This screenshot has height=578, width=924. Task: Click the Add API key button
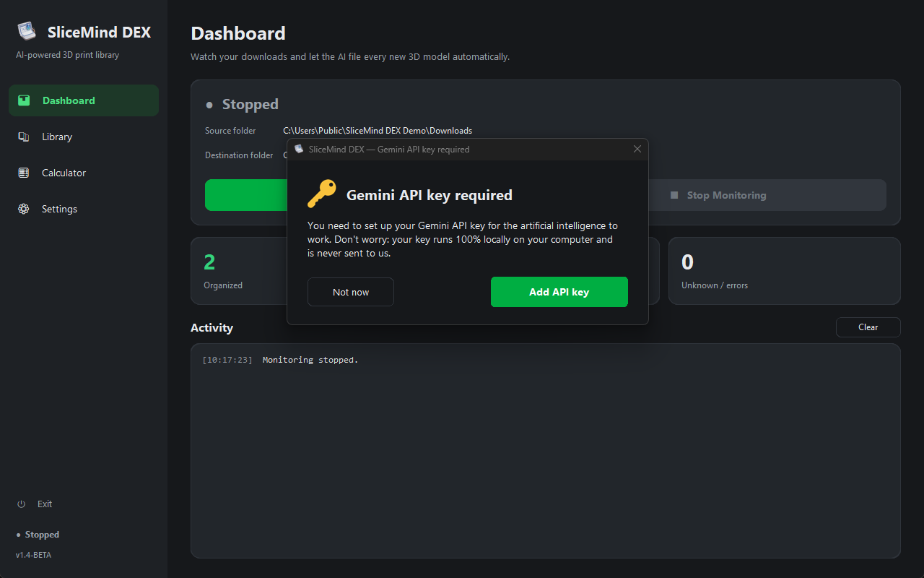pyautogui.click(x=559, y=292)
